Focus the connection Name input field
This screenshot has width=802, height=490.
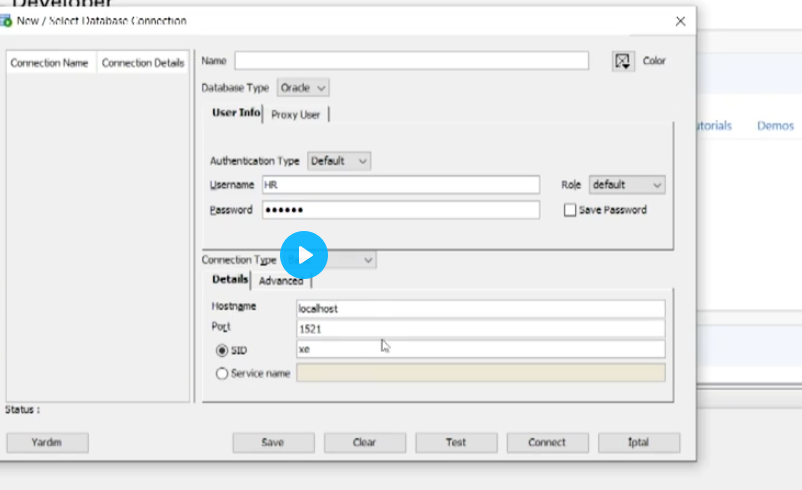click(x=412, y=61)
